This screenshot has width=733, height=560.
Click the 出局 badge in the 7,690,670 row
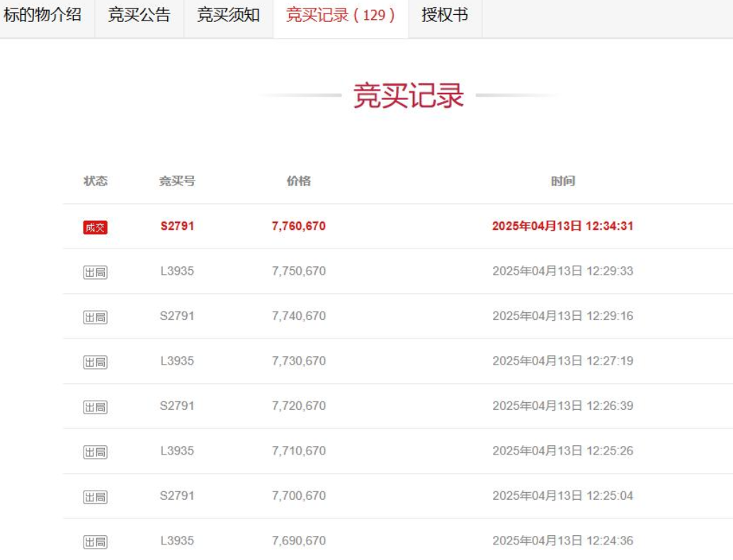(x=96, y=542)
